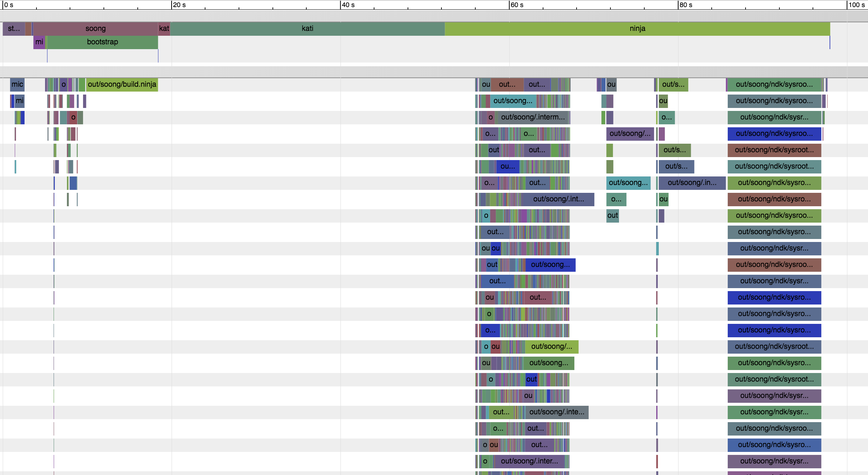Image resolution: width=868 pixels, height=475 pixels.
Task: Click the out/soong/build.ninja slice
Action: pyautogui.click(x=122, y=85)
